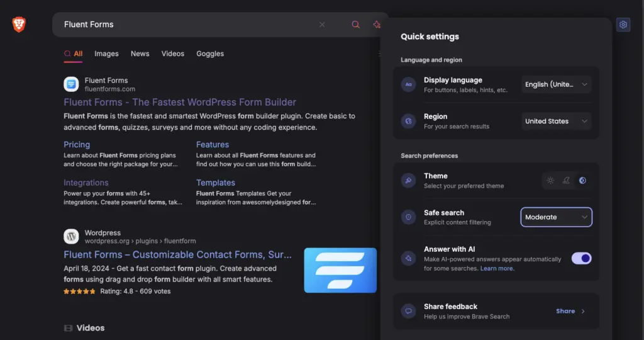The image size is (644, 340).
Task: Click the Share feedback chat icon
Action: (x=408, y=311)
